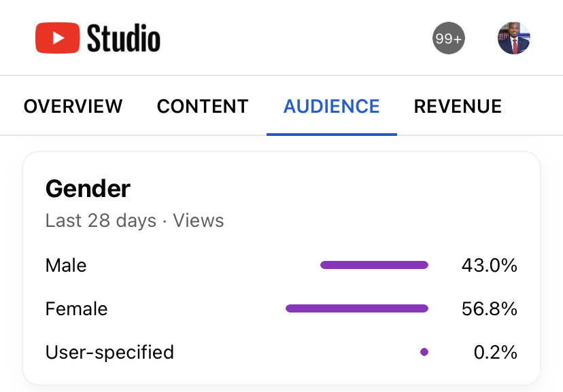Click the Studio wordmark text
The width and height of the screenshot is (563, 392).
point(124,39)
